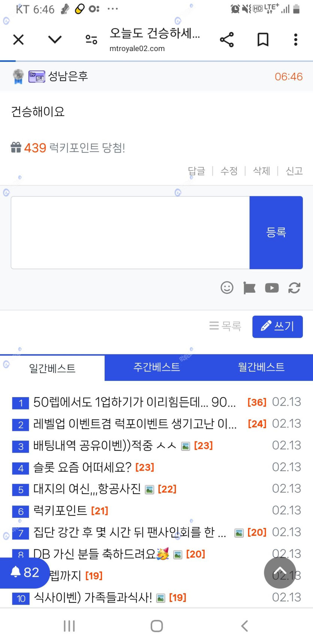Open the notification bell showing 82
This screenshot has width=313, height=644.
pos(24,573)
